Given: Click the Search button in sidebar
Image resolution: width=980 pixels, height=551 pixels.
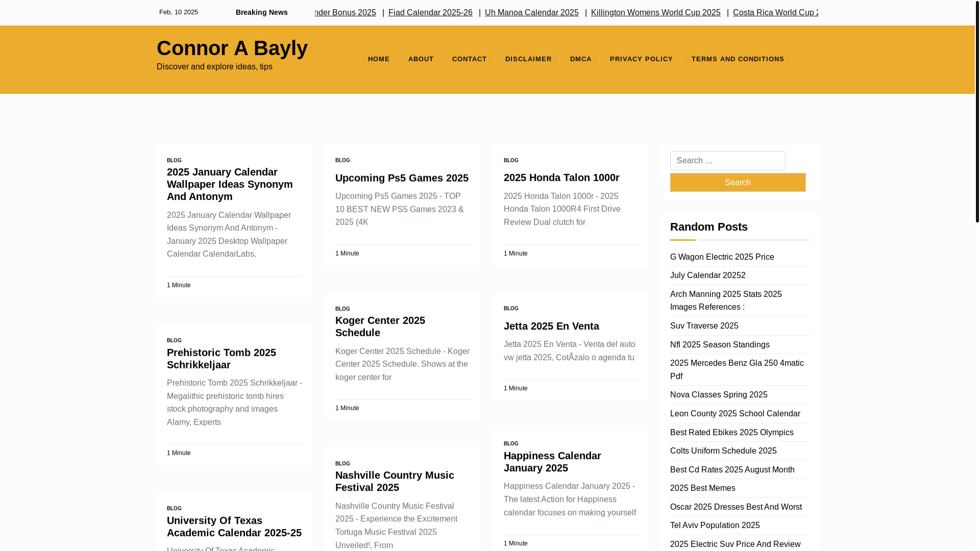Looking at the screenshot, I should [738, 182].
